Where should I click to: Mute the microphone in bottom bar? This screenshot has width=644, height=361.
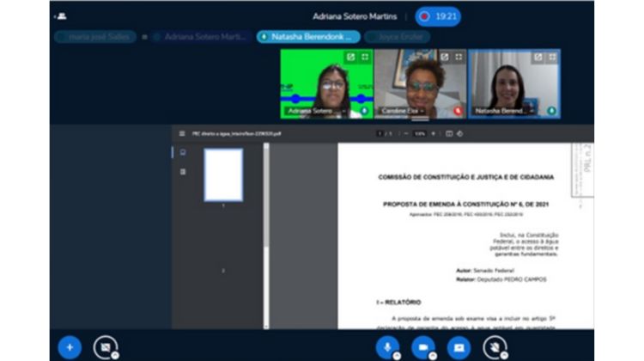tap(387, 346)
